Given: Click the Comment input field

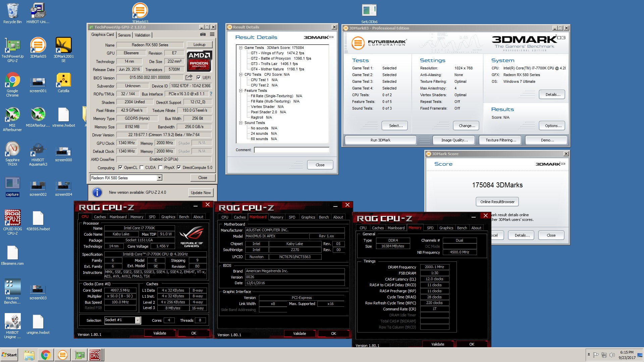Looking at the screenshot, I should [291, 150].
